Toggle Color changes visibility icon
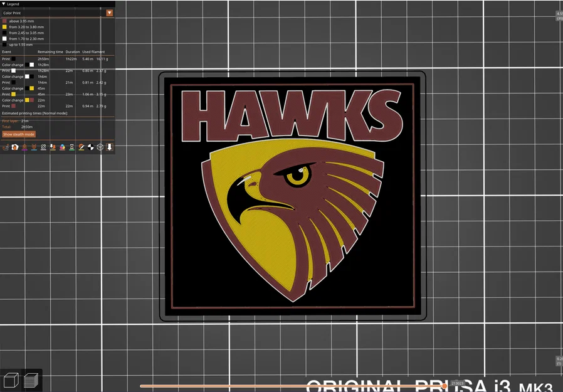Screen dimensions: 563x392 [62, 147]
